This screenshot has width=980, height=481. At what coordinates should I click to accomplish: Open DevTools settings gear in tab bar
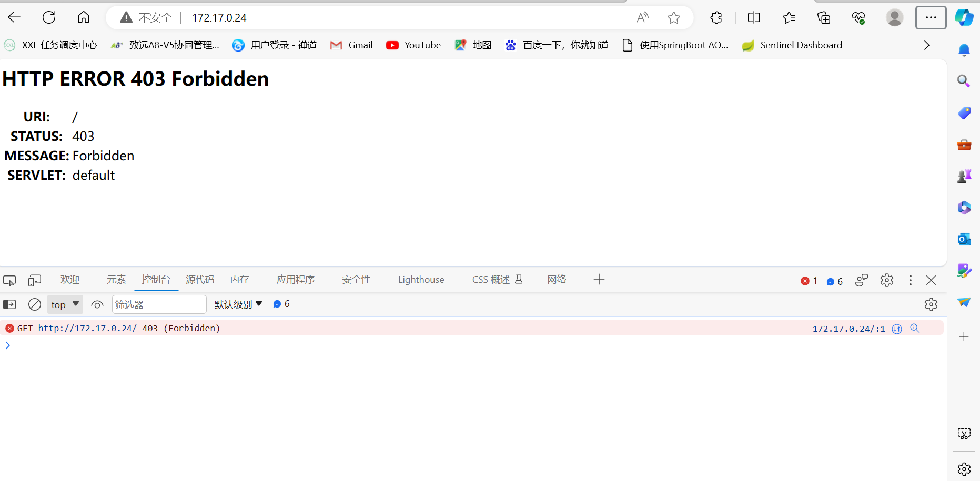pos(887,280)
